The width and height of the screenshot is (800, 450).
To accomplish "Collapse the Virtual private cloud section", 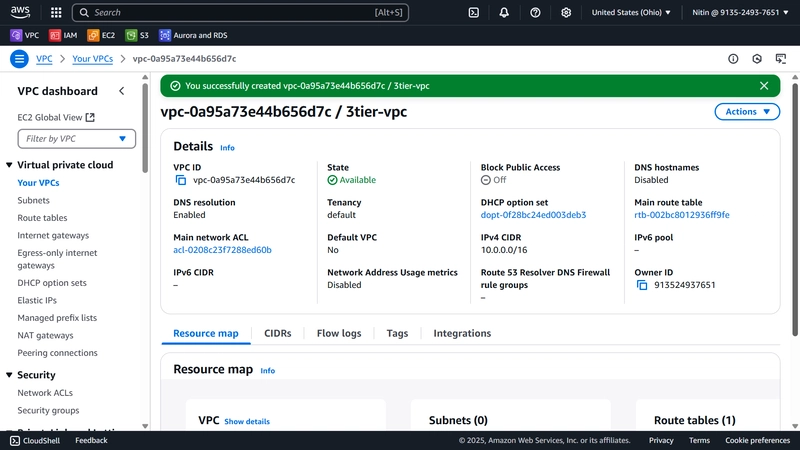I will click(x=9, y=165).
